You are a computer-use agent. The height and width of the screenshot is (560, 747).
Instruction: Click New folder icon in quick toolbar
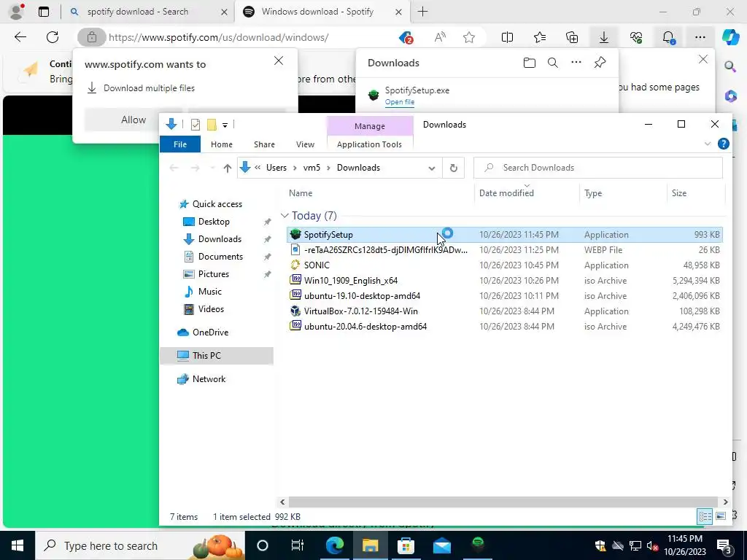coord(212,125)
